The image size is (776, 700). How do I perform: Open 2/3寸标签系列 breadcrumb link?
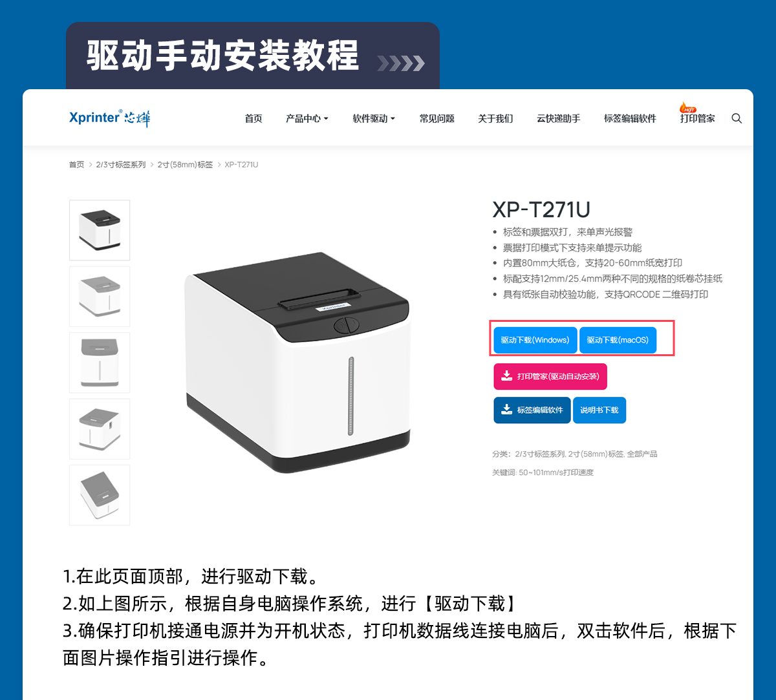[121, 165]
